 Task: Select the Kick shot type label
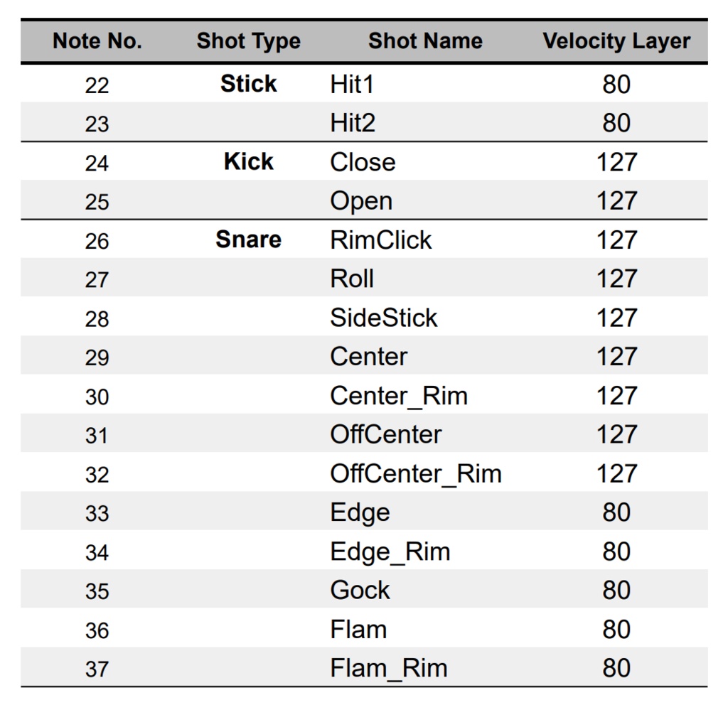248,162
